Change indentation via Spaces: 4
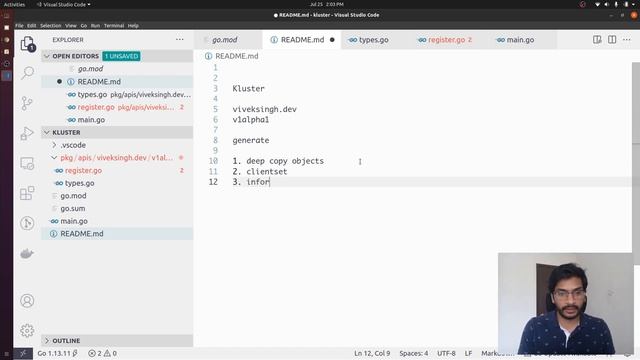Image resolution: width=640 pixels, height=360 pixels. (x=414, y=353)
